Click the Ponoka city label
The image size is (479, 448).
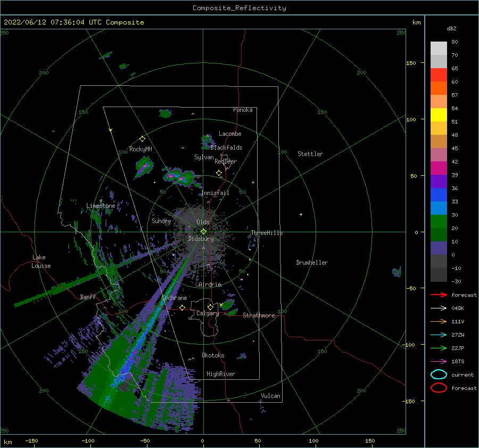pos(243,110)
